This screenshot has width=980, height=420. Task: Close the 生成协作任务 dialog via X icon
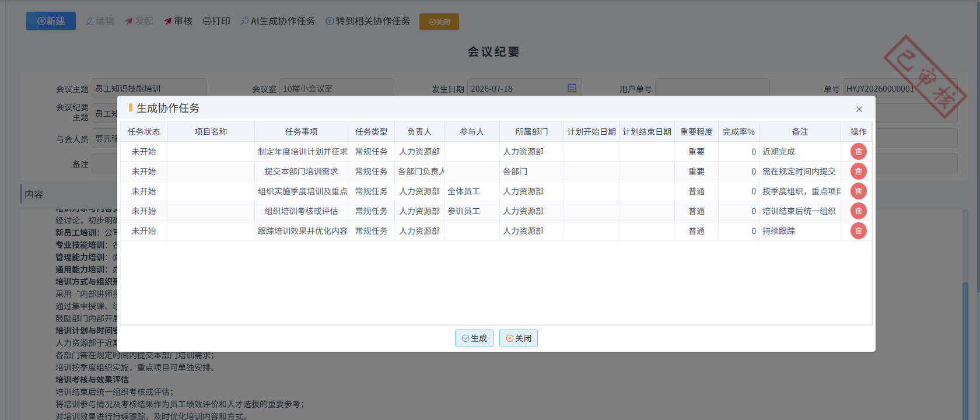coord(859,109)
